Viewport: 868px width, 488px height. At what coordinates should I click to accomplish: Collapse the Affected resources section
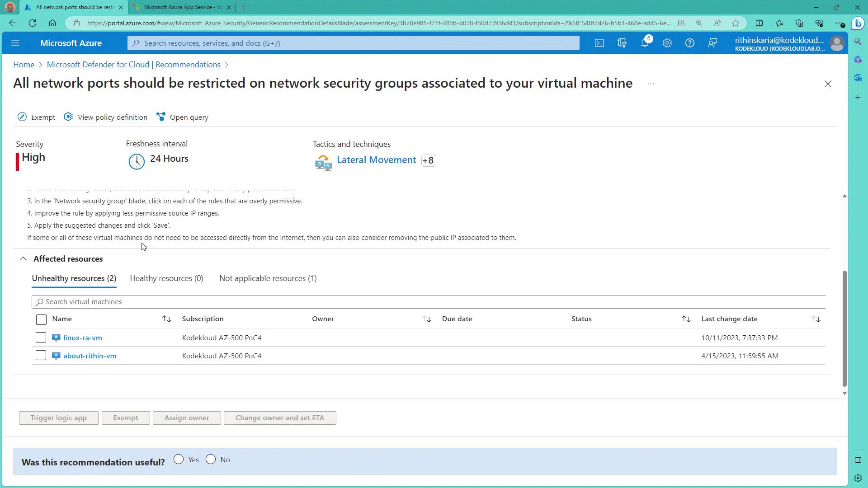(x=23, y=259)
